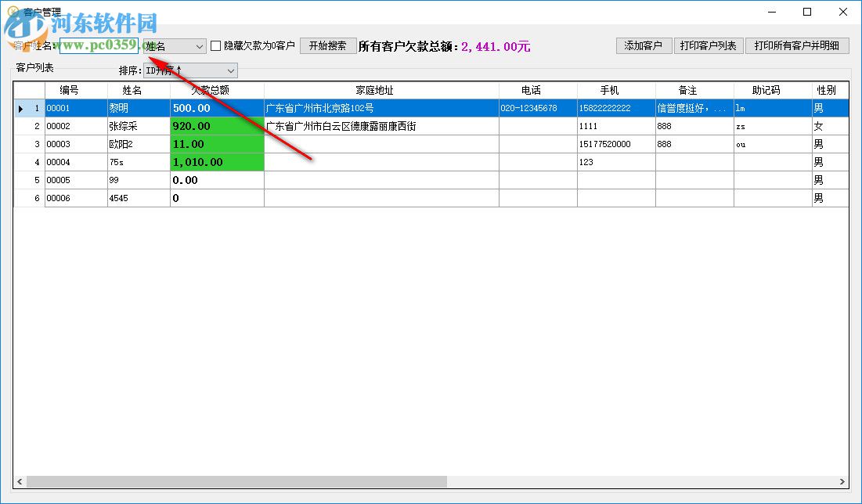Click the mnemonic code cell ou
862x504 pixels.
click(x=773, y=144)
